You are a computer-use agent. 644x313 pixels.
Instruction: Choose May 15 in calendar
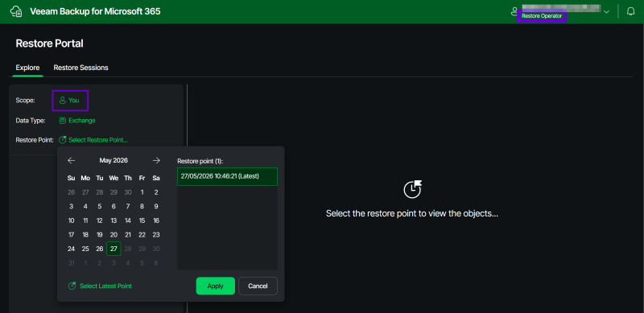pos(142,220)
